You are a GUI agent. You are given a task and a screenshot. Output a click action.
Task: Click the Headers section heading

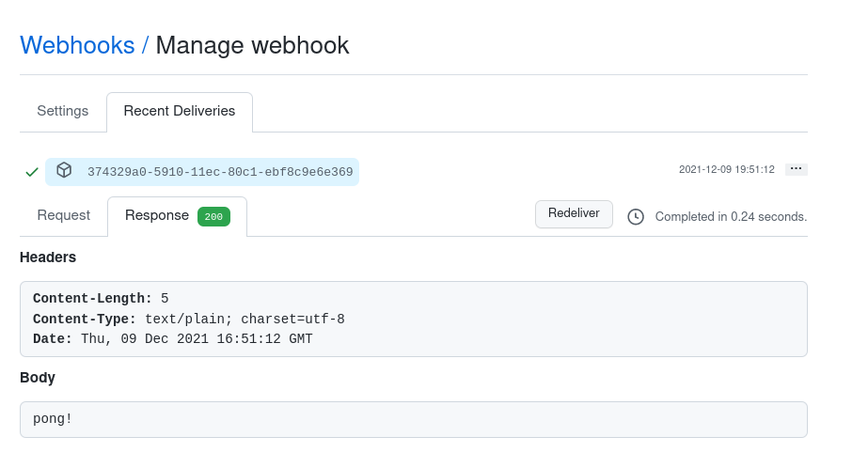pyautogui.click(x=48, y=257)
